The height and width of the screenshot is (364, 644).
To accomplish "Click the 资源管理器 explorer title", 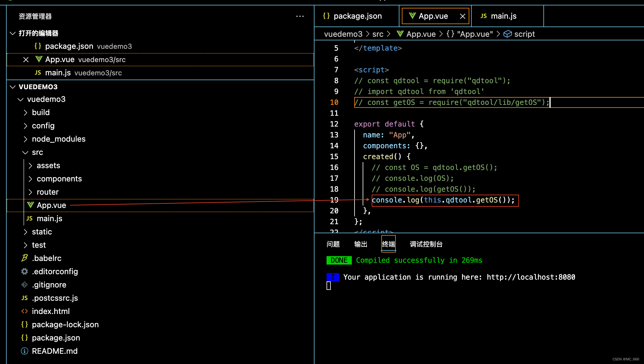I will coord(35,16).
